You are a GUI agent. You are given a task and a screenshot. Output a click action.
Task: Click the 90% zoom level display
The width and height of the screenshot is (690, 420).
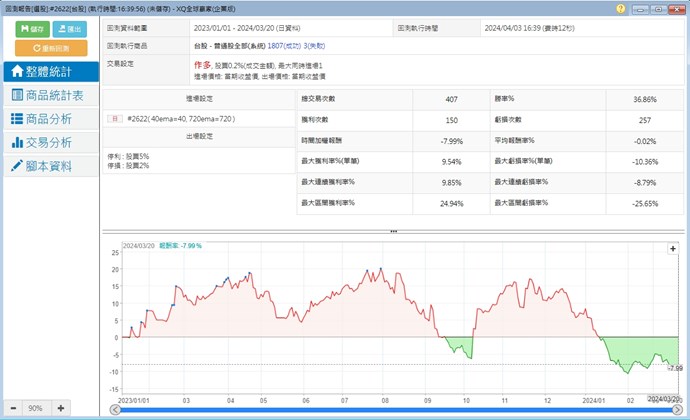pyautogui.click(x=35, y=408)
